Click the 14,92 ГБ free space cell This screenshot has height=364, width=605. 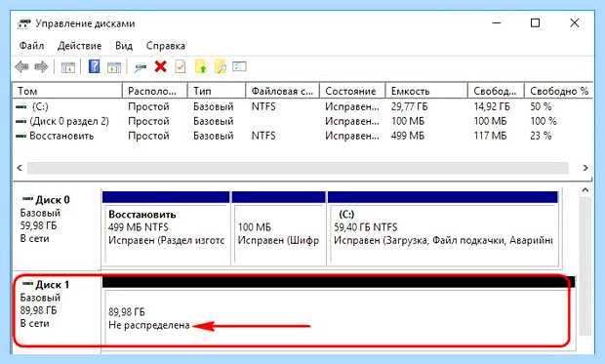point(492,106)
